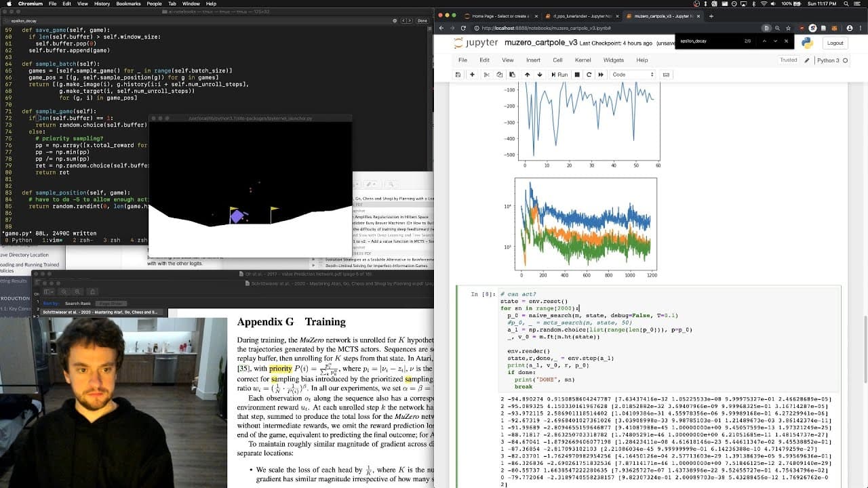The width and height of the screenshot is (868, 488).
Task: Click the localhost address bar
Action: (x=617, y=28)
